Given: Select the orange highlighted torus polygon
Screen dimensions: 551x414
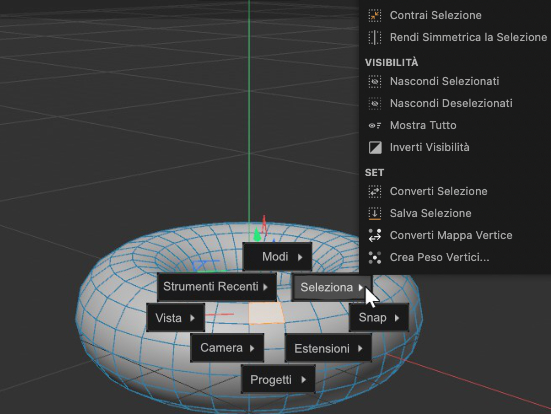Looking at the screenshot, I should (266, 313).
